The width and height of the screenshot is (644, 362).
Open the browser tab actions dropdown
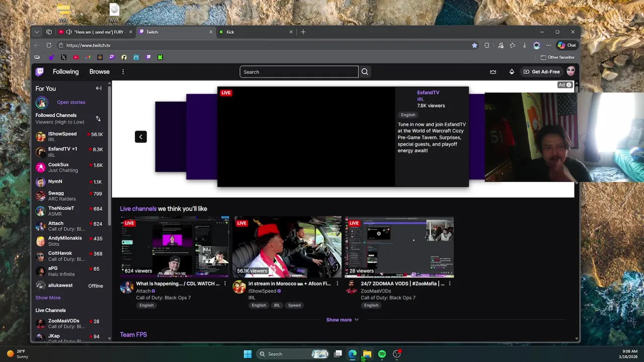pyautogui.click(x=37, y=32)
